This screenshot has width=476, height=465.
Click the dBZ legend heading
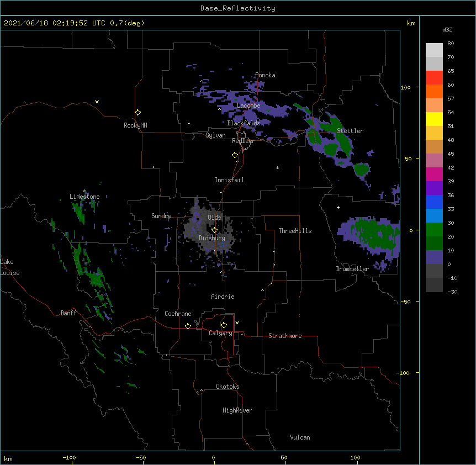447,30
